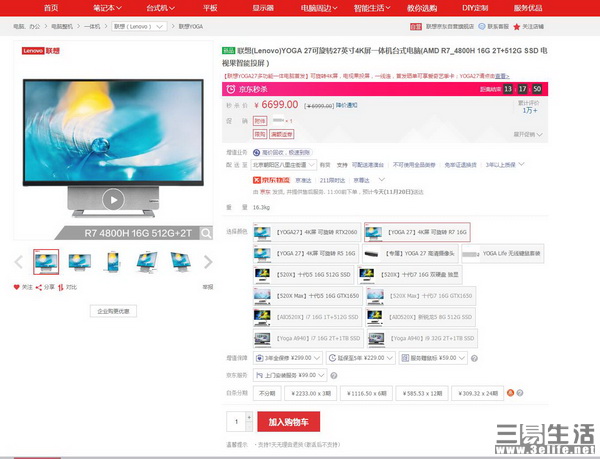Select the first product thumbnail
The image size is (600, 459).
46,262
